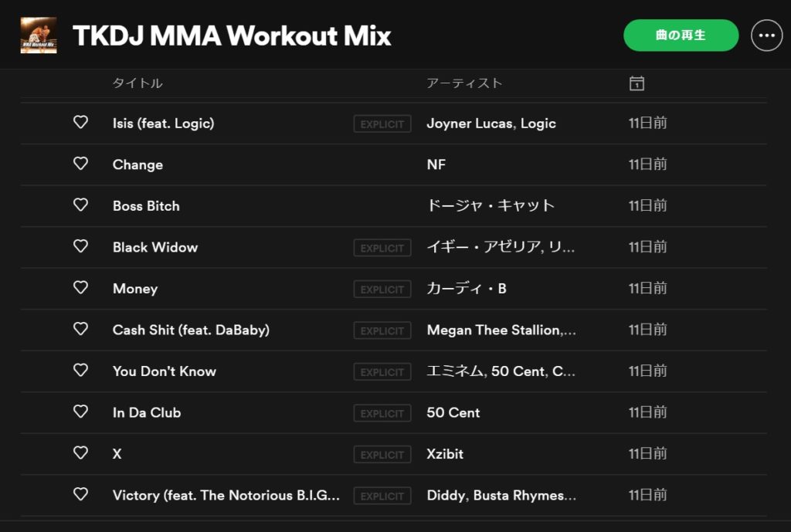Viewport: 791px width, 532px height.
Task: Click the calendar date-added column icon
Action: 637,83
